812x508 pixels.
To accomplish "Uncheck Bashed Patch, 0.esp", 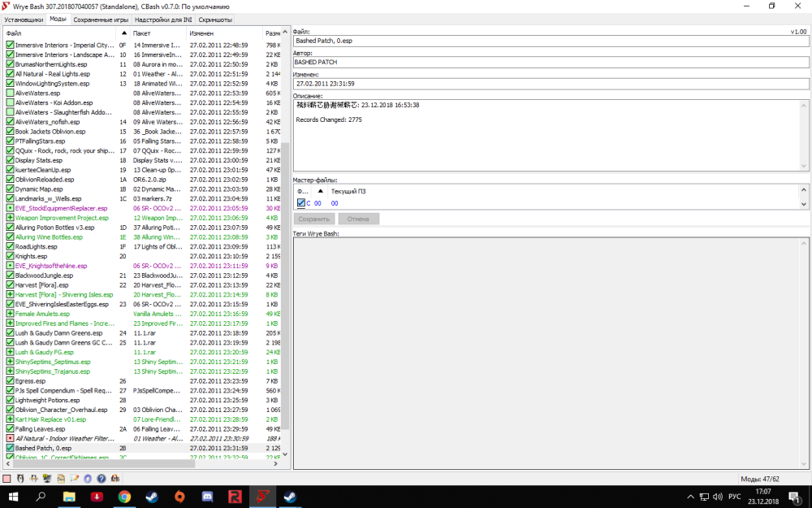I will [10, 448].
